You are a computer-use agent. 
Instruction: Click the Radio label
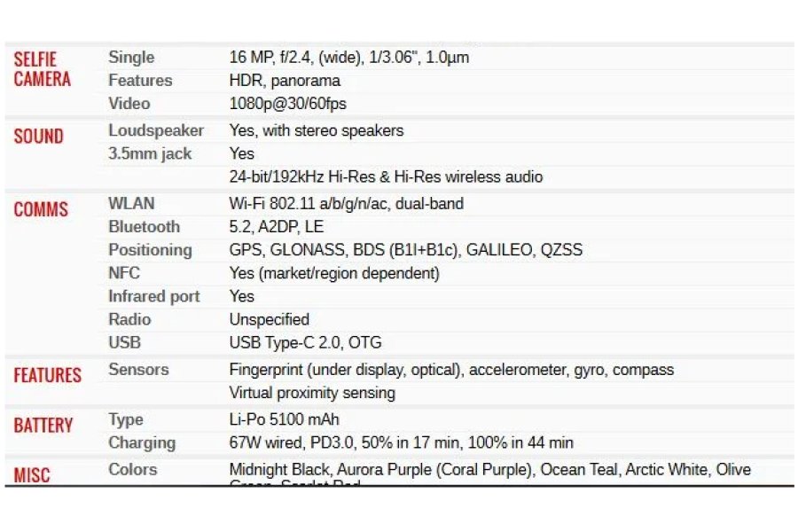(x=129, y=319)
